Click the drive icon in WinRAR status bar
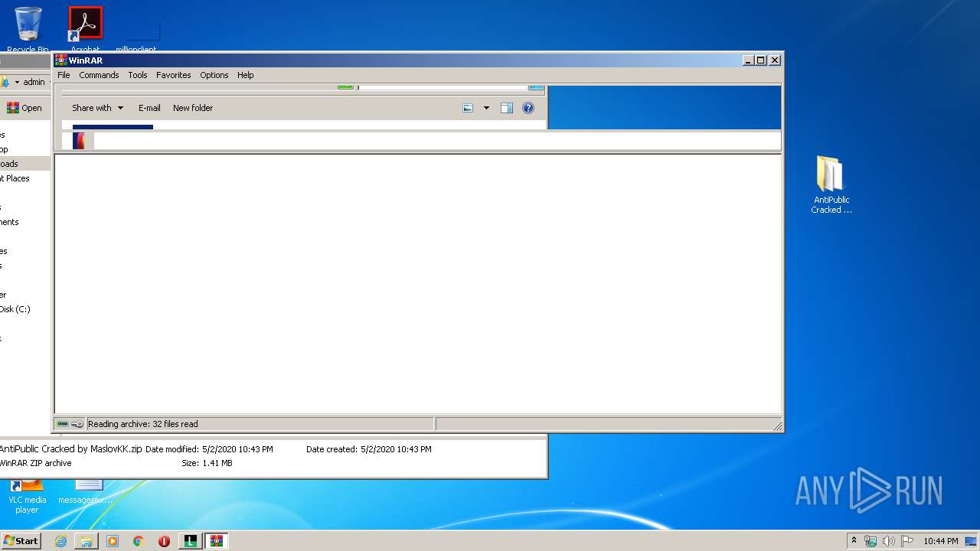Screen dimensions: 980x551 pyautogui.click(x=63, y=424)
